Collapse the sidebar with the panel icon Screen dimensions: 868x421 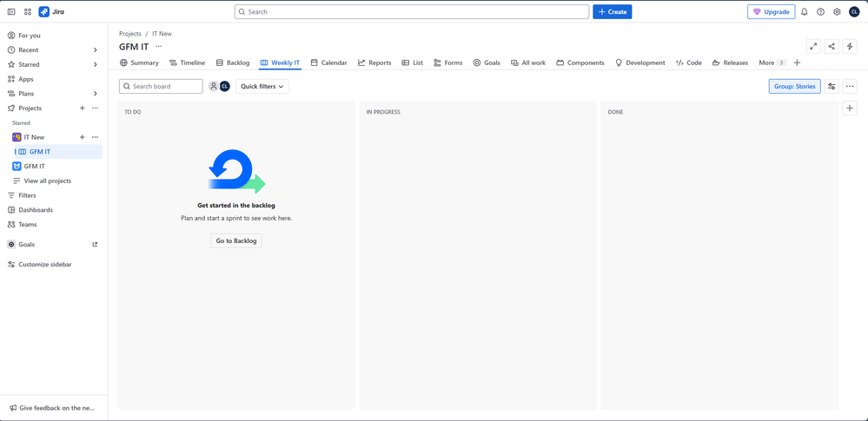pos(11,11)
